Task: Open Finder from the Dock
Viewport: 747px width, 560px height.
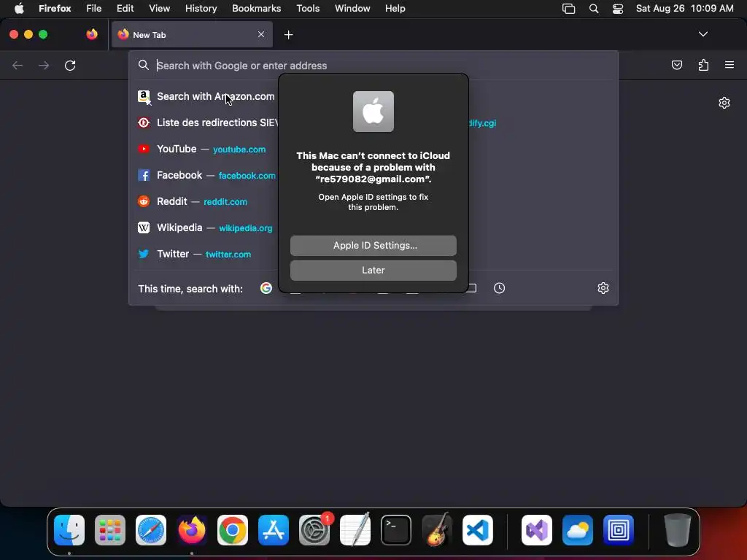Action: coord(69,530)
